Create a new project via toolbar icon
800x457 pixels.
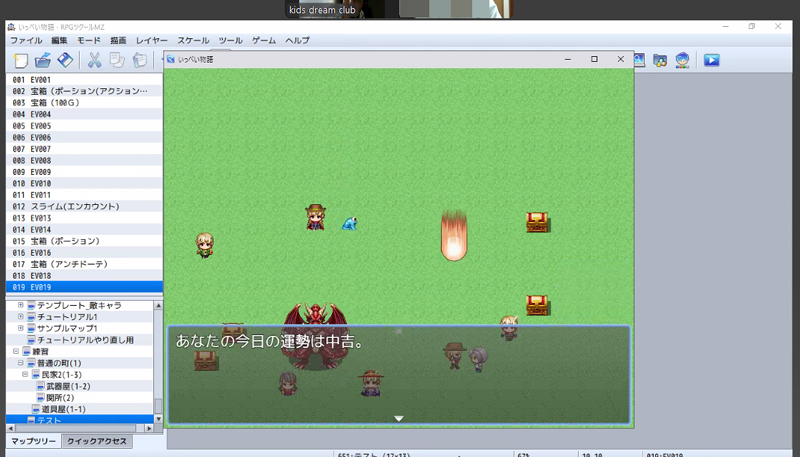21,60
